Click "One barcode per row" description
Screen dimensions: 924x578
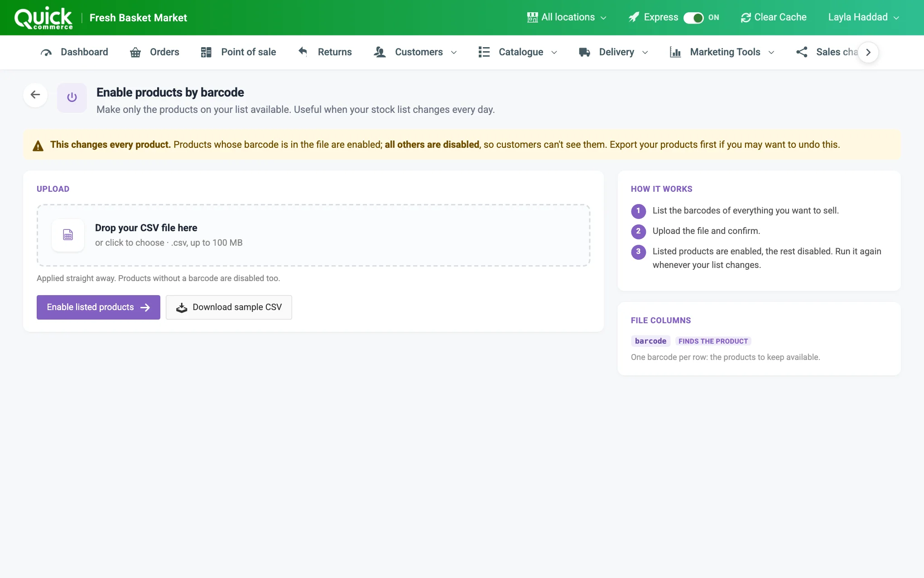(x=725, y=357)
